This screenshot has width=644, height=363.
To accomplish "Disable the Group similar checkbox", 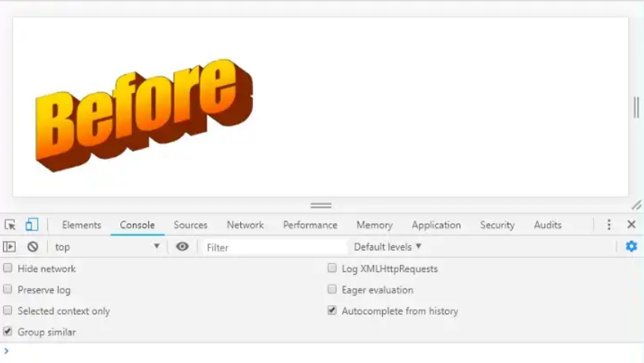I will click(8, 331).
